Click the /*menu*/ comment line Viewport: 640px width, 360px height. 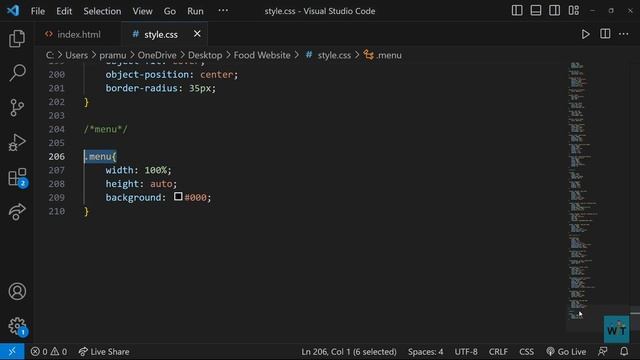(106, 129)
